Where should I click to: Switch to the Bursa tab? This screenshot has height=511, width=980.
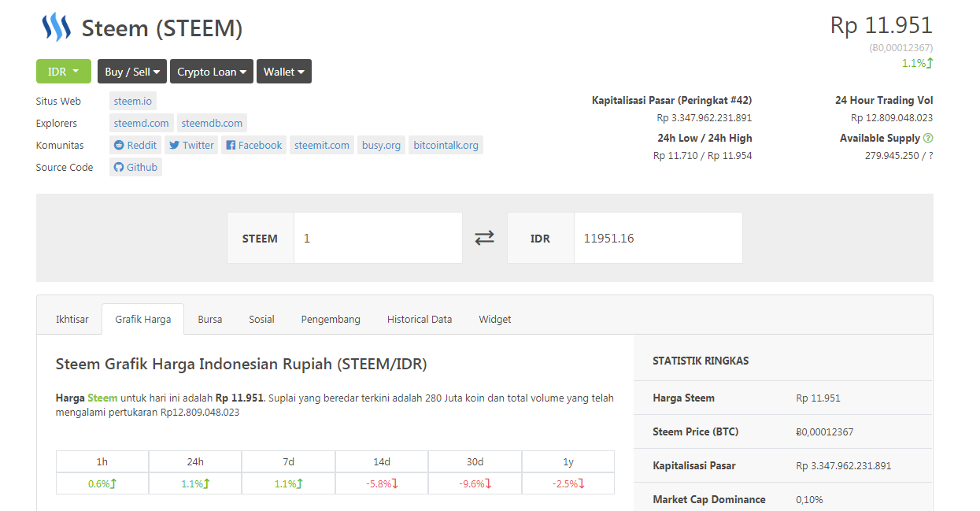(x=210, y=319)
